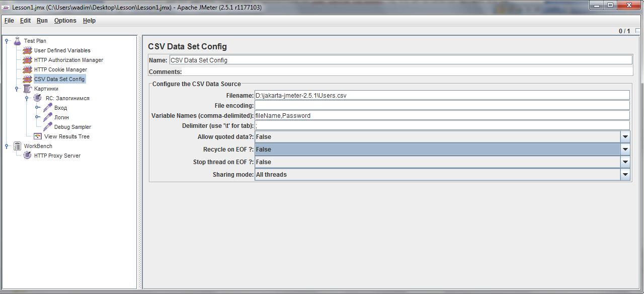Viewport: 644px width, 294px height.
Task: Open the Edit menu
Action: [x=25, y=21]
